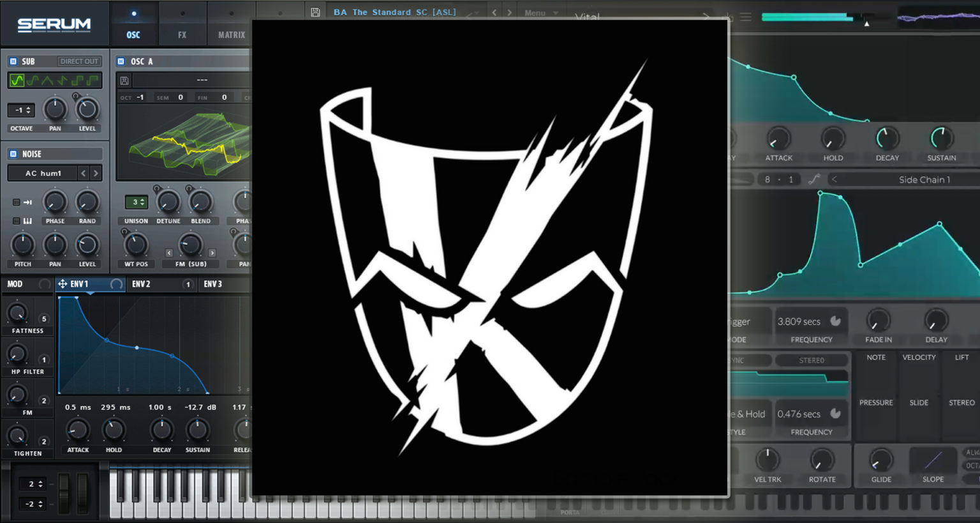980x523 pixels.
Task: Toggle the OSC A enable switch
Action: coord(121,61)
